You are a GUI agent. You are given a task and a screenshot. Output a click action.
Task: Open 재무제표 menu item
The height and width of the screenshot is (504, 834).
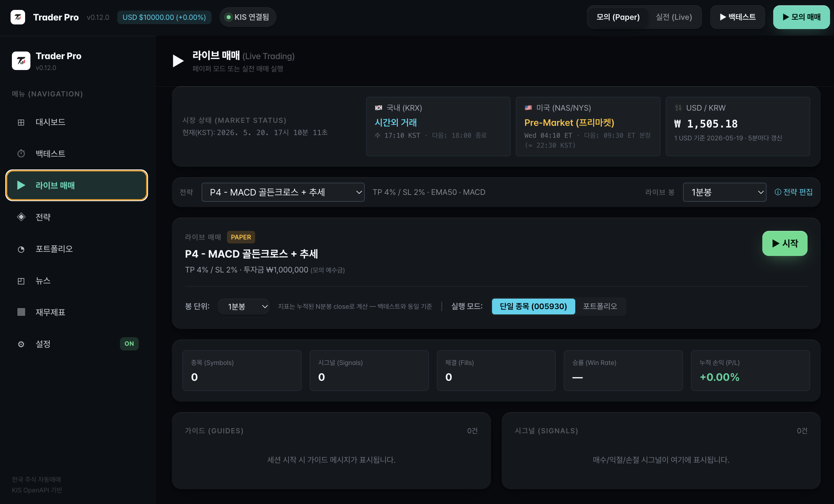pyautogui.click(x=77, y=312)
